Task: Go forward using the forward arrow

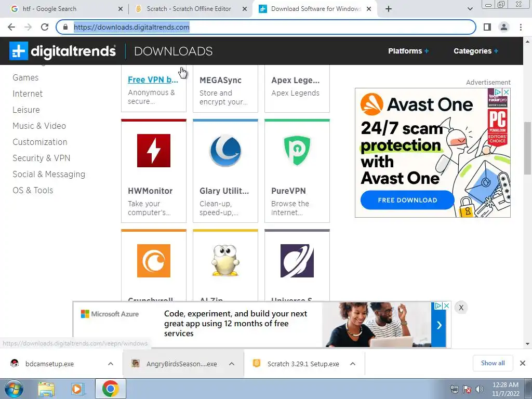Action: 28,27
